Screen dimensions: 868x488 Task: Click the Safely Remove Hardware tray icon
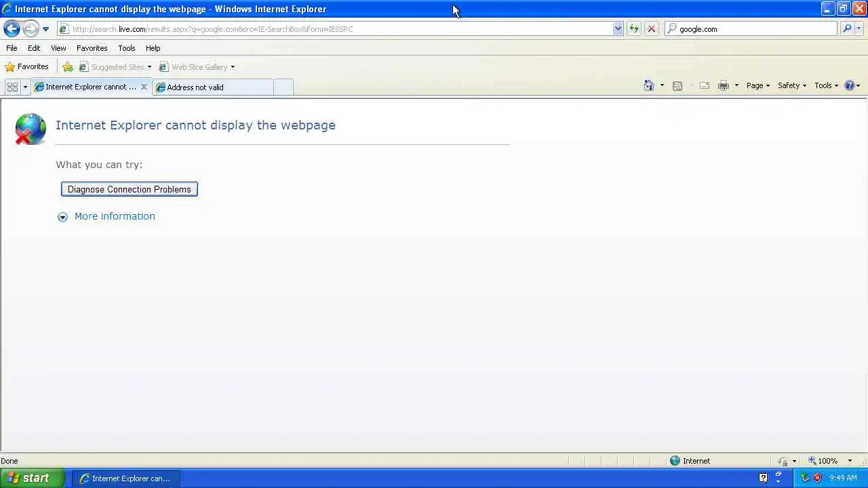click(805, 478)
